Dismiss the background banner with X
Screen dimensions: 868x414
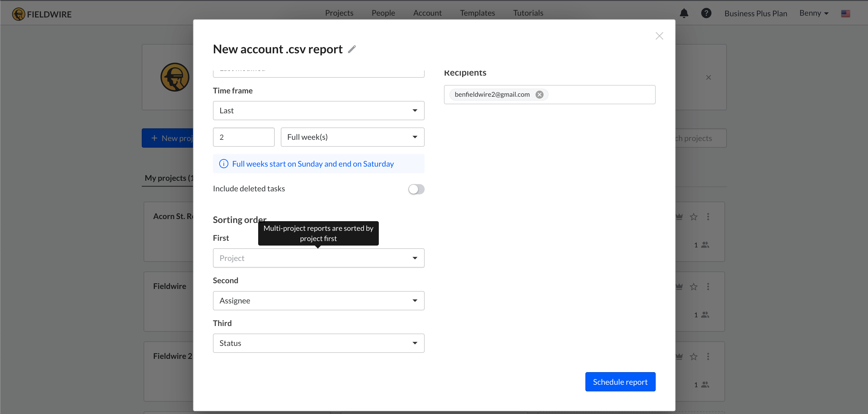pyautogui.click(x=708, y=77)
